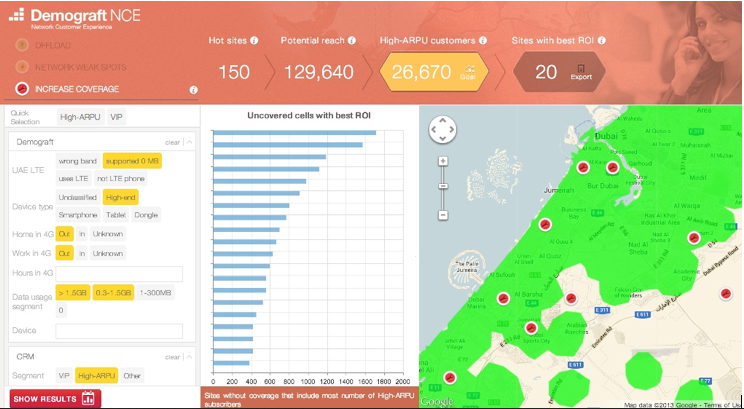
Task: Click the map pan control arrows
Action: pos(442,129)
